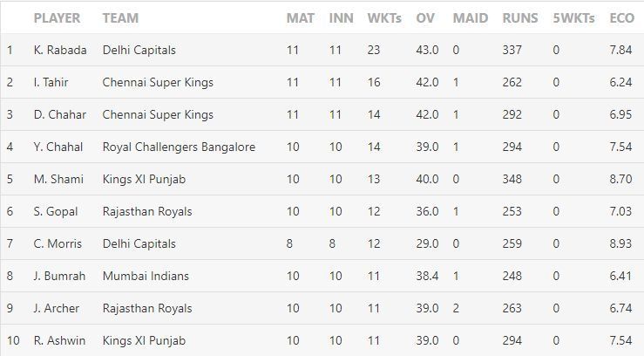The width and height of the screenshot is (644, 356).
Task: Click Mumbai Indians team name
Action: (x=146, y=277)
